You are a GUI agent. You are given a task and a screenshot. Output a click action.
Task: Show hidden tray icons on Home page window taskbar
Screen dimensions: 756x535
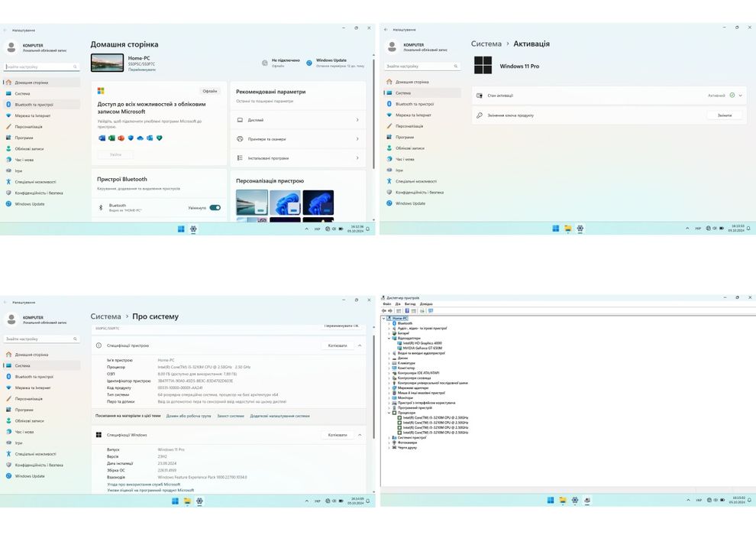[307, 229]
